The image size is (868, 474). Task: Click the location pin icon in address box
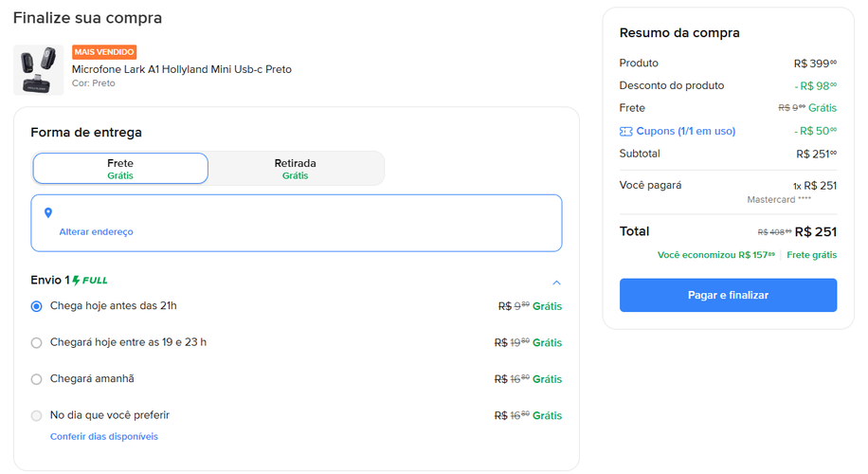click(48, 212)
